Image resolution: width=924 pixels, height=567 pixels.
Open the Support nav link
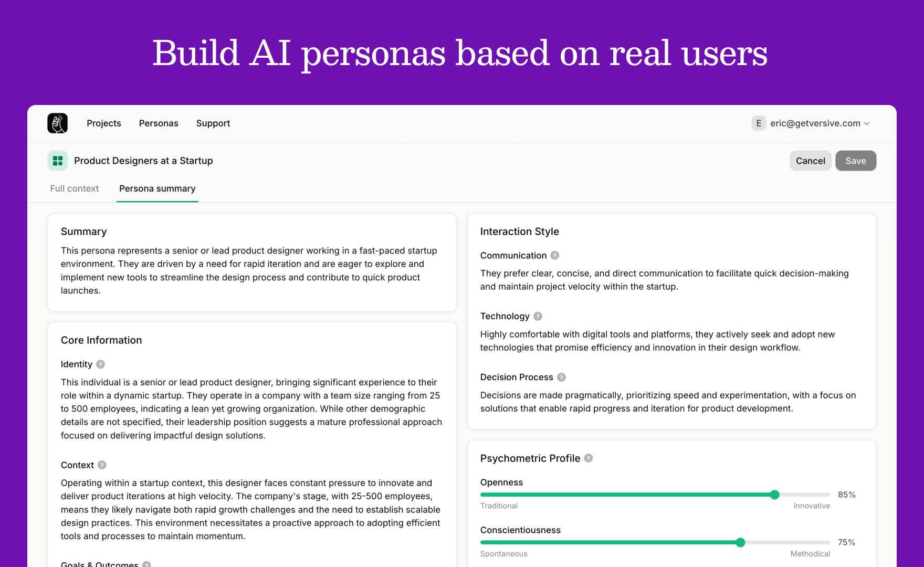pos(213,123)
